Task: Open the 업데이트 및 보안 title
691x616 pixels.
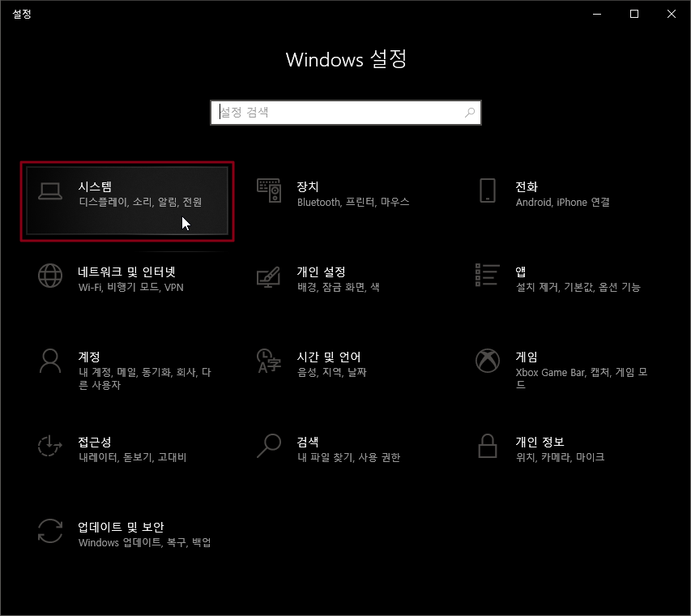Action: pyautogui.click(x=122, y=527)
